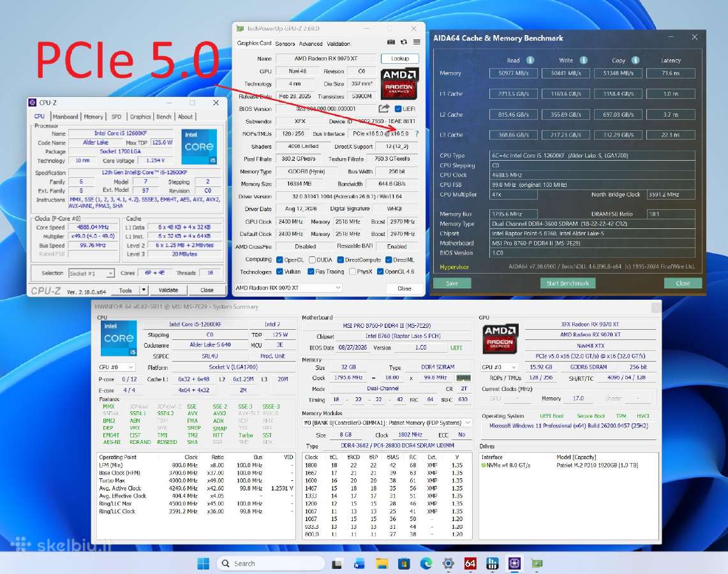Open the AMD Radeon RX 9070 XT device dropdown
Screen dimensions: 728x574
coord(288,288)
